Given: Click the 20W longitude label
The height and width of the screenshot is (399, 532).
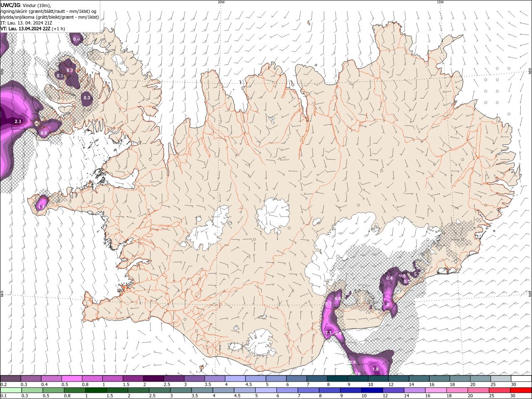Looking at the screenshot, I should [221, 2].
